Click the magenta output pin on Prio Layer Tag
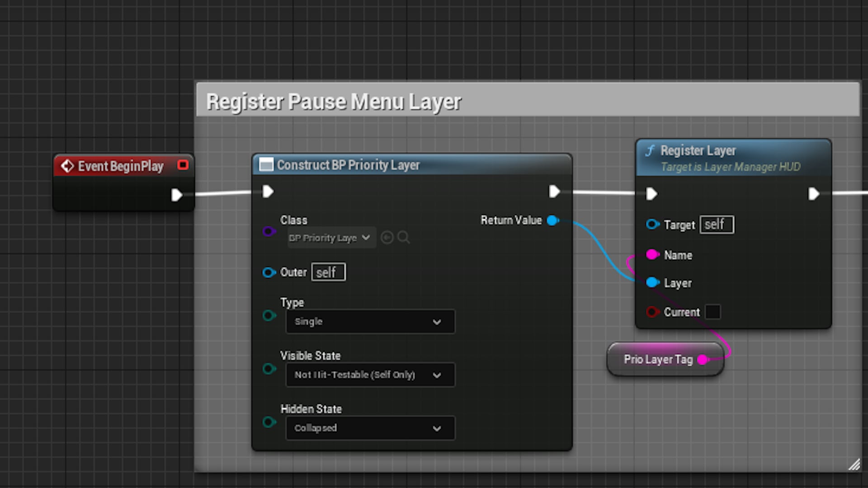 (x=703, y=360)
